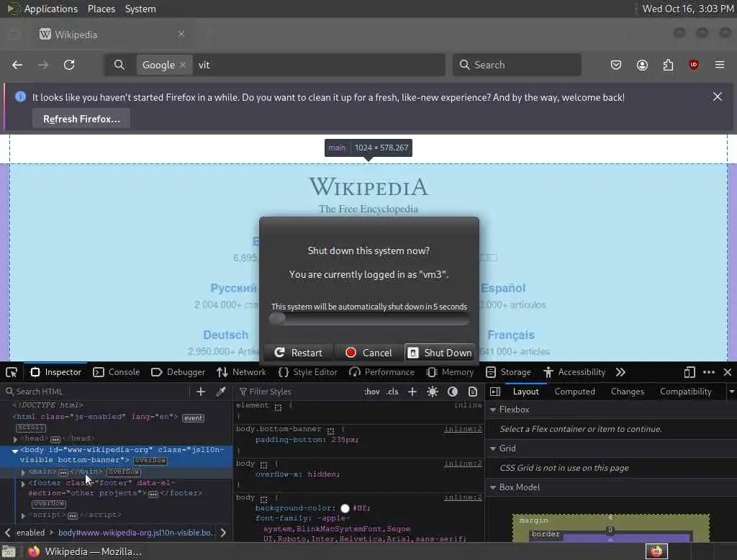Toggle print media simulation icon

(473, 391)
